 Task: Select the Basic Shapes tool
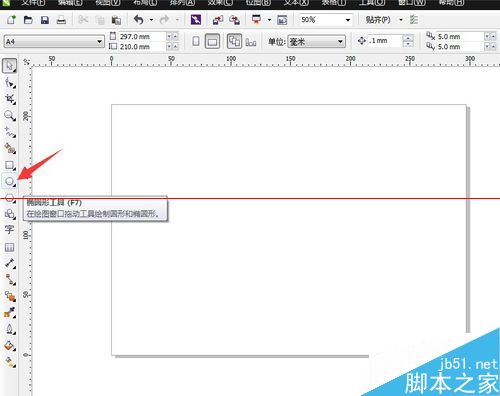click(10, 214)
